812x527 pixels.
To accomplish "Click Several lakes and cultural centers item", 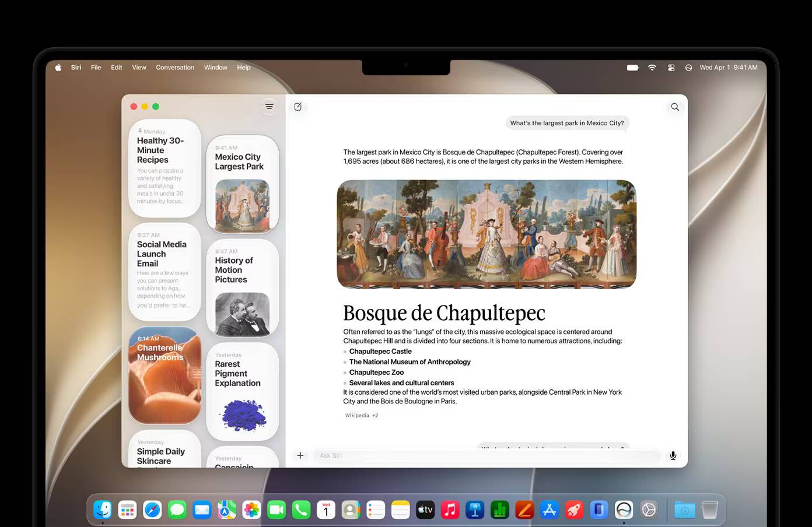I will (x=401, y=383).
